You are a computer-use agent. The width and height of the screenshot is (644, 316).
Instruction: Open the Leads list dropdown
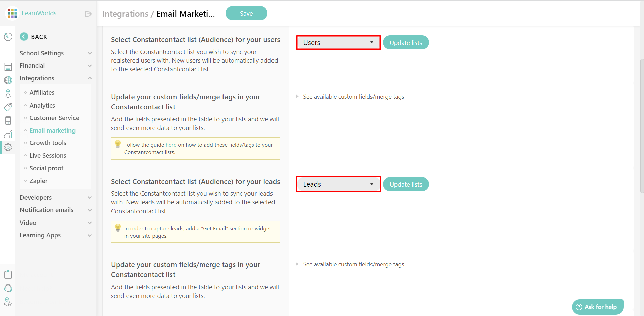[338, 184]
